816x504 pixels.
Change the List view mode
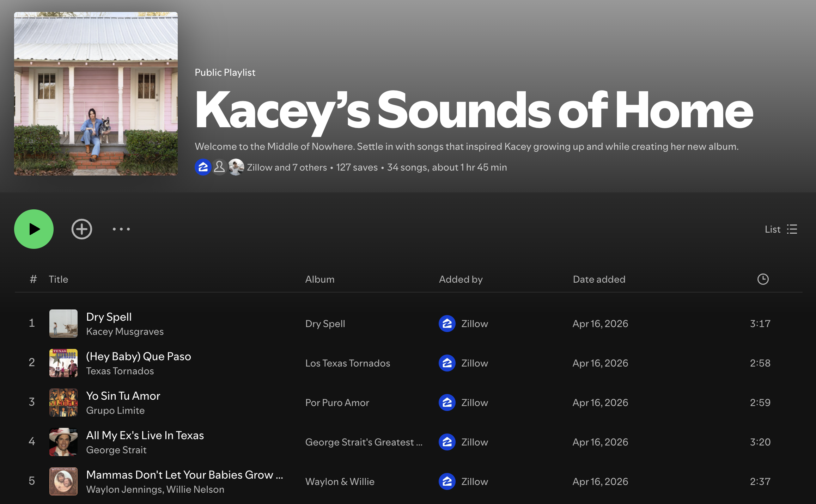(781, 229)
